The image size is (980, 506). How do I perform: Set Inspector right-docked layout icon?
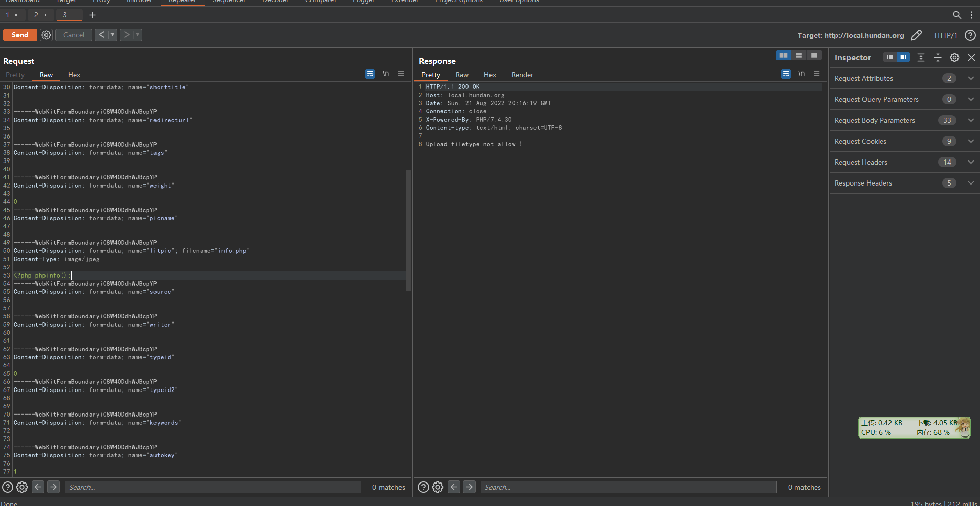903,57
